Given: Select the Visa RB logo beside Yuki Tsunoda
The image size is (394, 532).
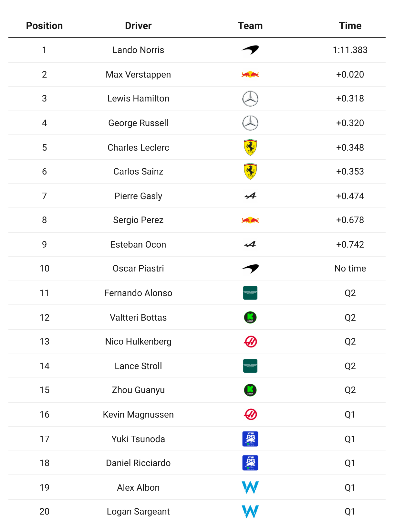Looking at the screenshot, I should (x=250, y=439).
